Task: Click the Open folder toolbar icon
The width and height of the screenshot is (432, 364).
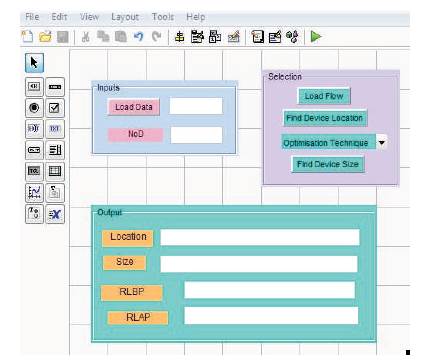Action: [x=45, y=36]
